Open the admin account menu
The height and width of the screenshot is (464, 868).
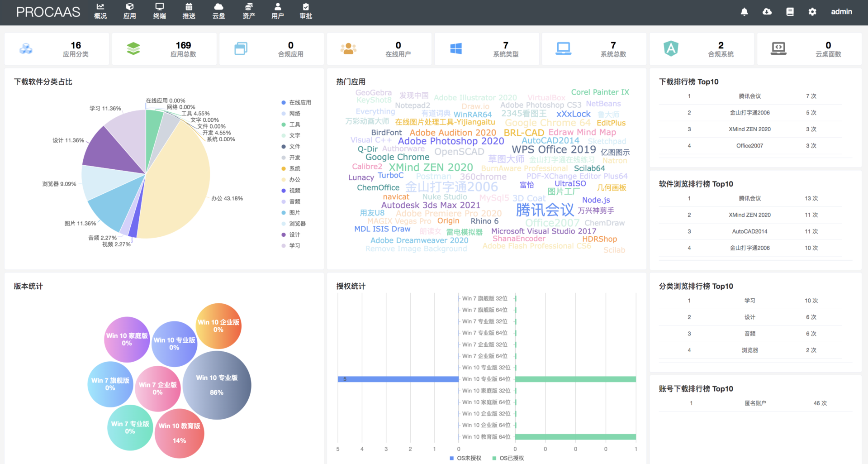(x=841, y=12)
